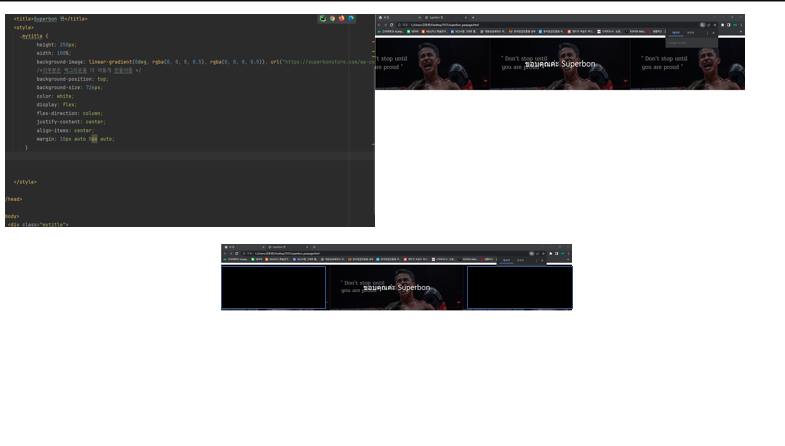This screenshot has width=785, height=446.
Task: Go forward in the lower browser window
Action: (231, 253)
